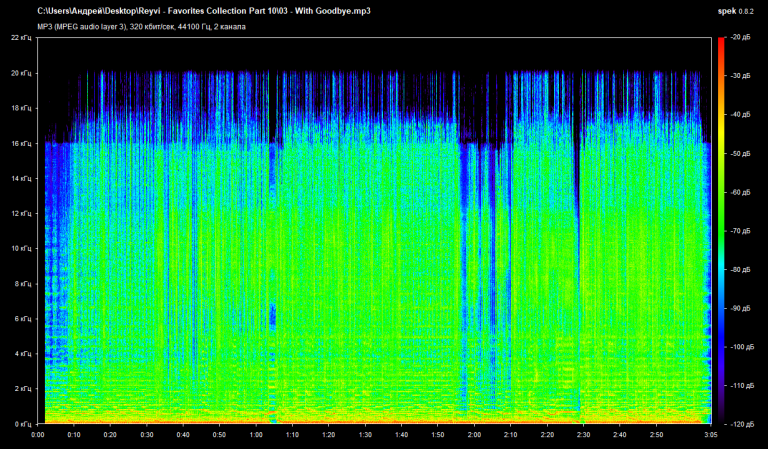Click the 0:20 time axis label
768x449 pixels.
(x=110, y=435)
